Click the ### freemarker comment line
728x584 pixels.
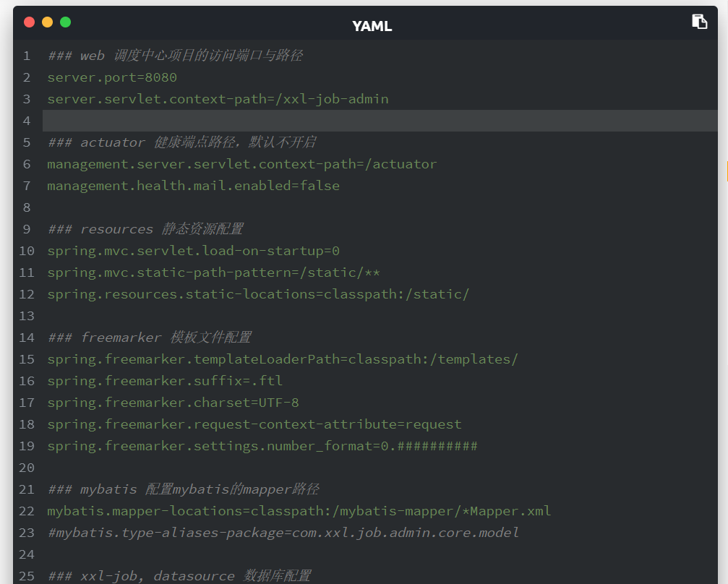[x=150, y=338]
